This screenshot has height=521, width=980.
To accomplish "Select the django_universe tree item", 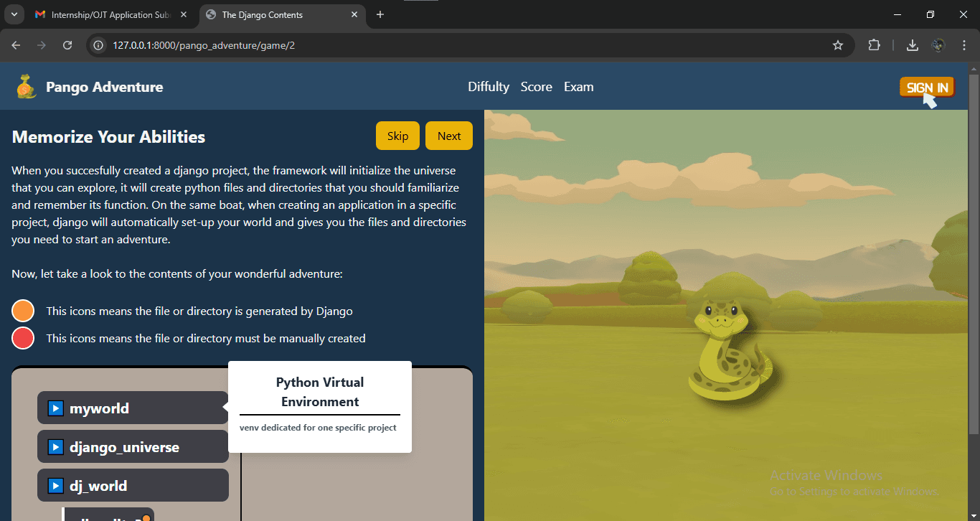I will pos(133,447).
